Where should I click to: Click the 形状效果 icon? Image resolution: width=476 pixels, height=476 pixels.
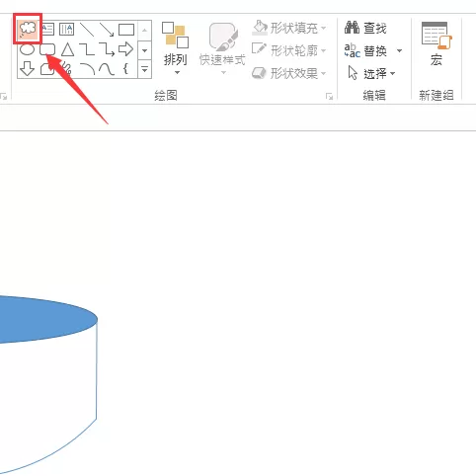259,73
